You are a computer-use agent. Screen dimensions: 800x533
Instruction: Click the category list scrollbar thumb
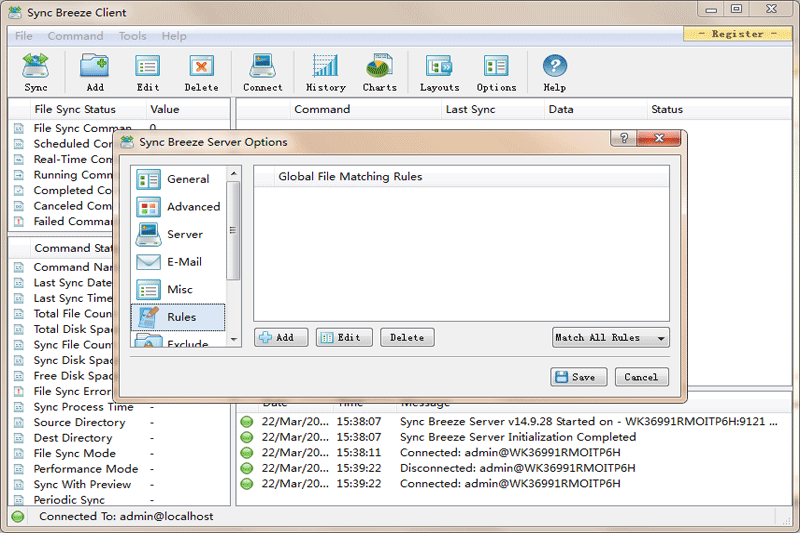coord(234,231)
